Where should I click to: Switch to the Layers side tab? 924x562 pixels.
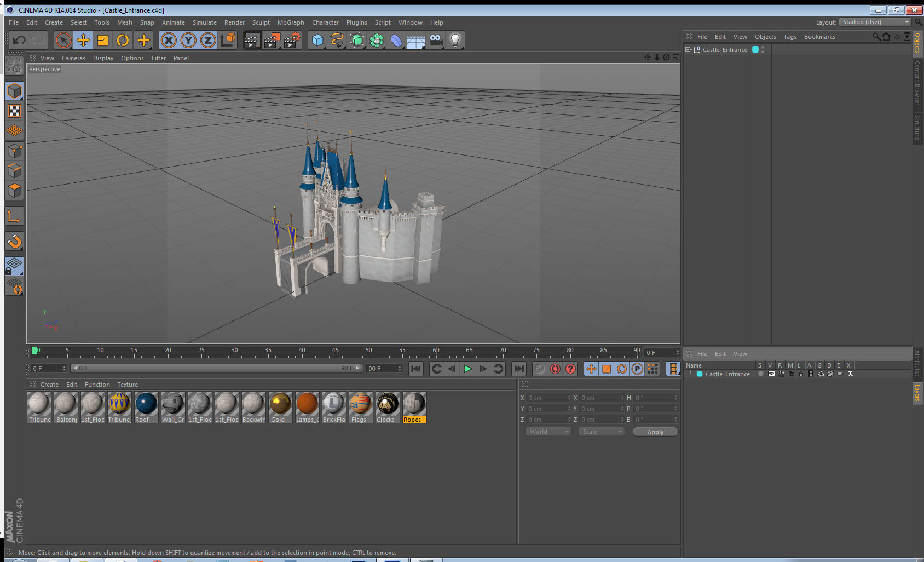tap(918, 392)
